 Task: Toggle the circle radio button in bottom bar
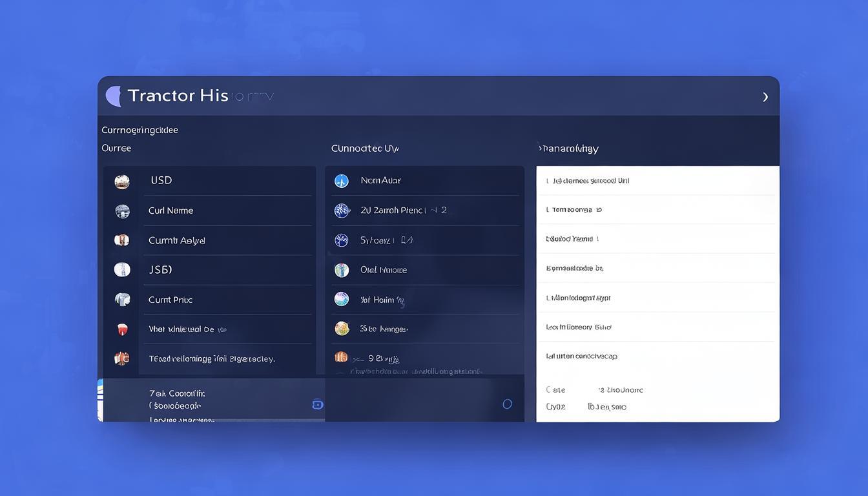508,404
